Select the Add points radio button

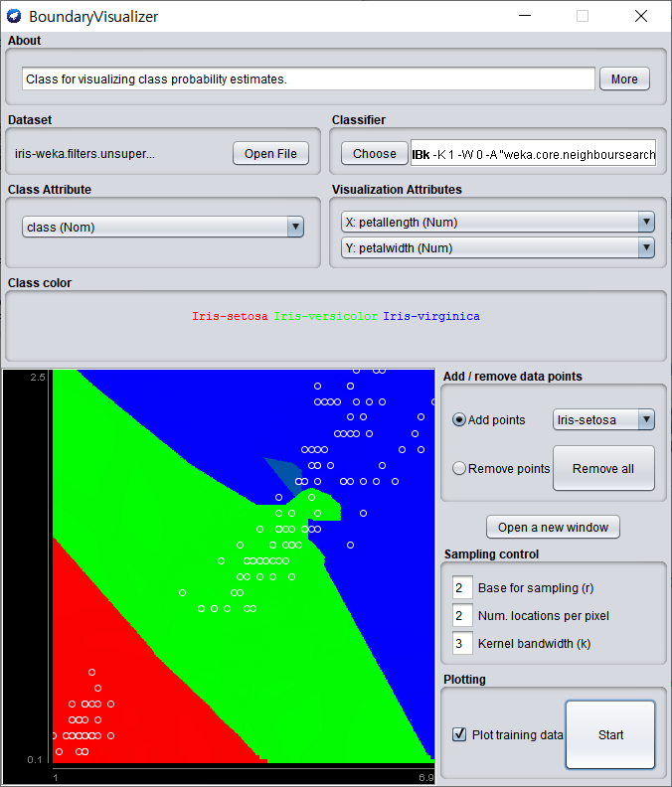[459, 419]
